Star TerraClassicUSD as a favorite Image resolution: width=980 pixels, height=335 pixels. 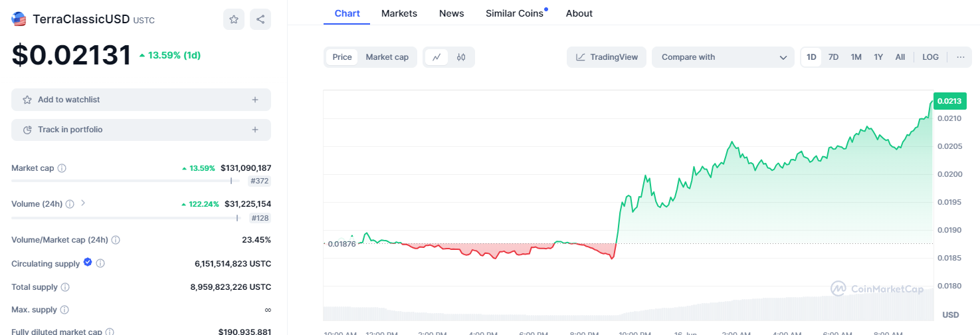[x=234, y=19]
